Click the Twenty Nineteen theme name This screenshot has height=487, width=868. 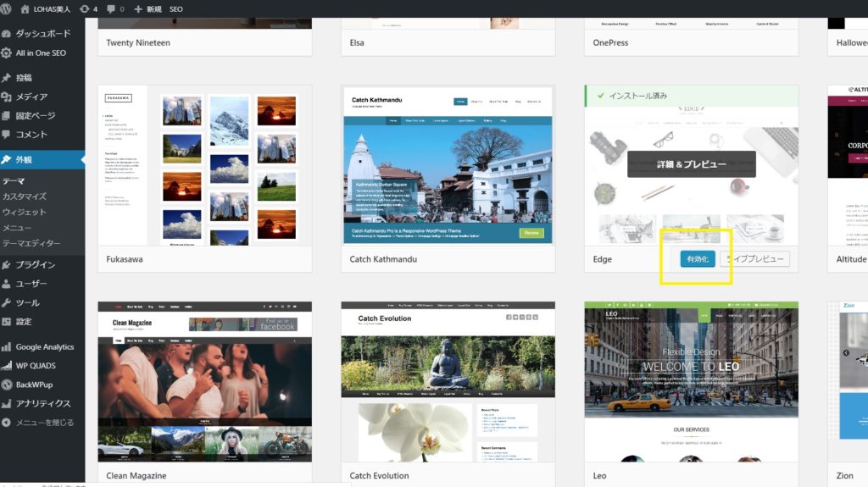(x=138, y=42)
